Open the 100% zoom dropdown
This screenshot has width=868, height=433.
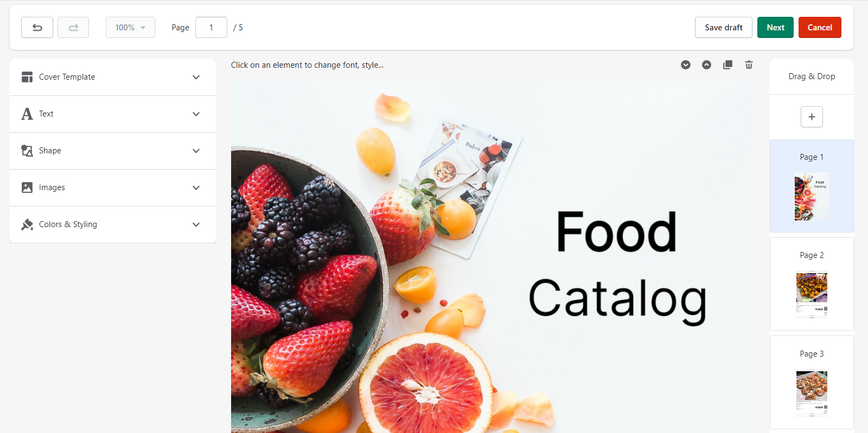[x=130, y=28]
